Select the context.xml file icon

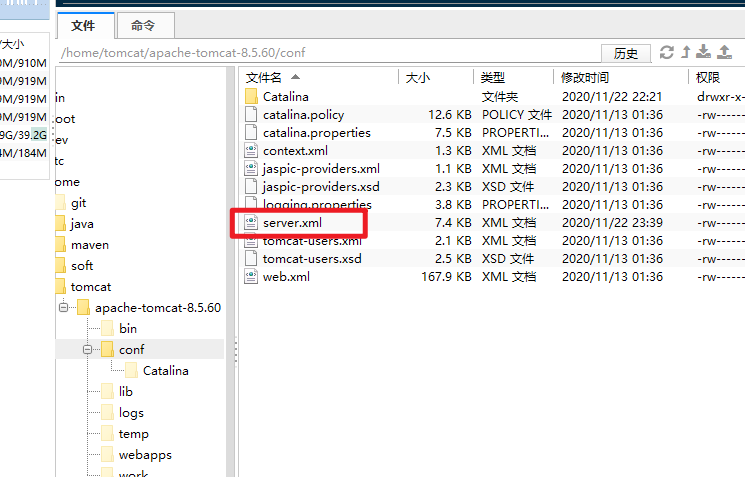pyautogui.click(x=251, y=151)
